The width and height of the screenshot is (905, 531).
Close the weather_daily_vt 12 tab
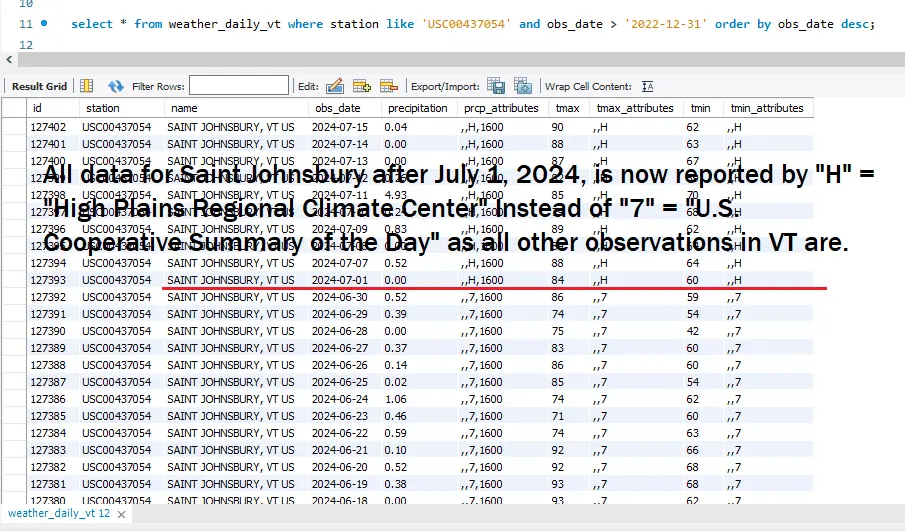pos(123,513)
